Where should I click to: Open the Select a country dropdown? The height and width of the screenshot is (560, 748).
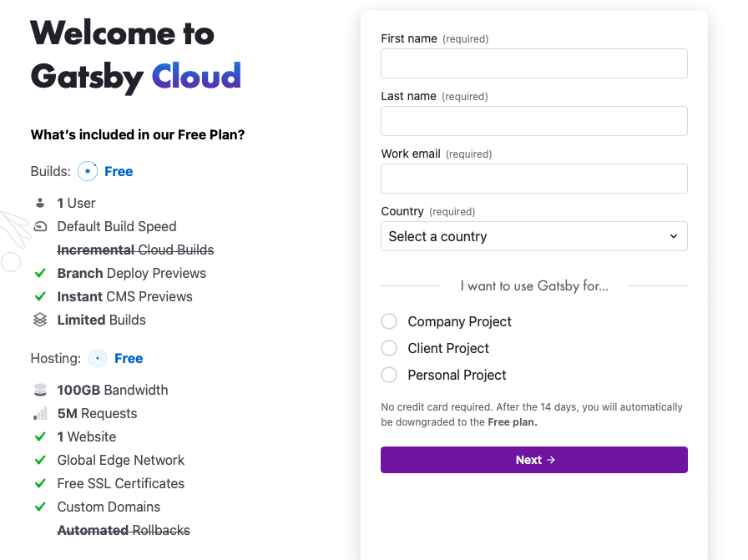click(533, 236)
